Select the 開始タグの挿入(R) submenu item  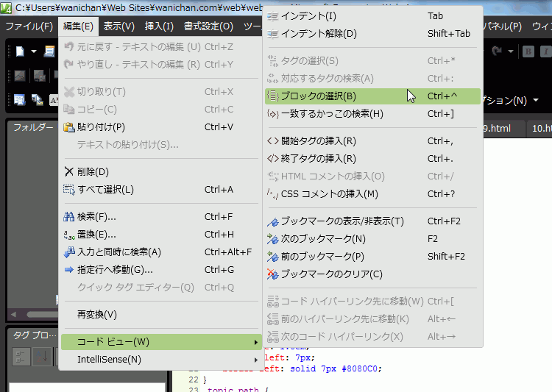[x=372, y=141]
